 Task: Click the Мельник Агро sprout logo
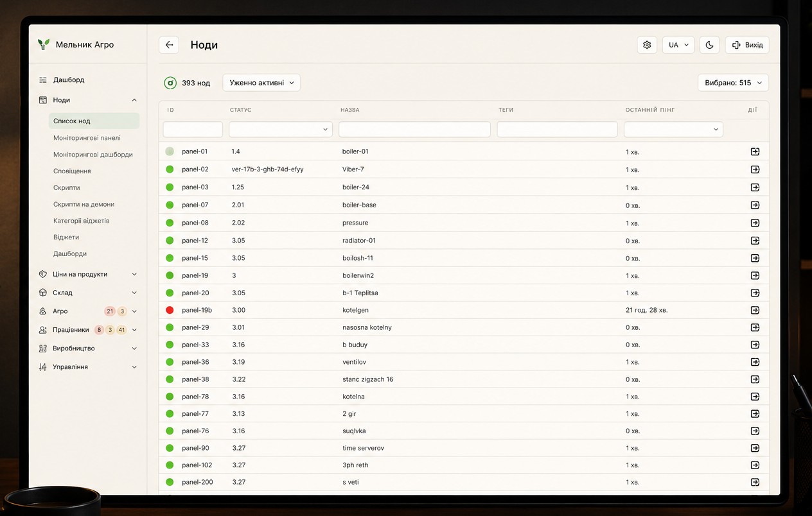(x=44, y=44)
